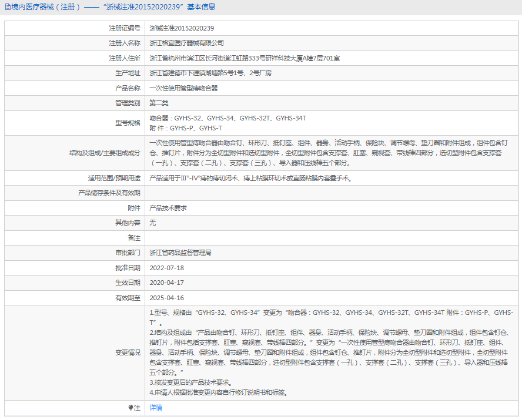Image resolution: width=522 pixels, height=420 pixels.
Task: Select the structure composition paragraph text
Action: click(x=329, y=153)
